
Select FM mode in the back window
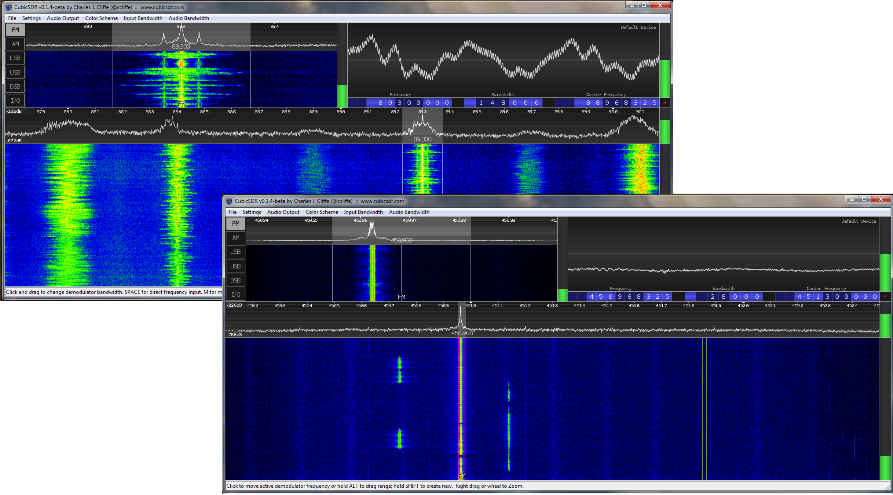(x=15, y=30)
